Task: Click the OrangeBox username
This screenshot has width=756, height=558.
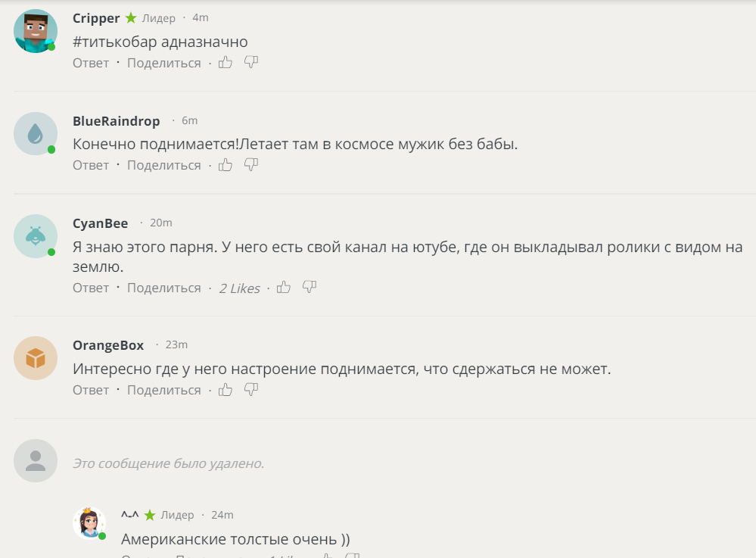Action: point(108,345)
